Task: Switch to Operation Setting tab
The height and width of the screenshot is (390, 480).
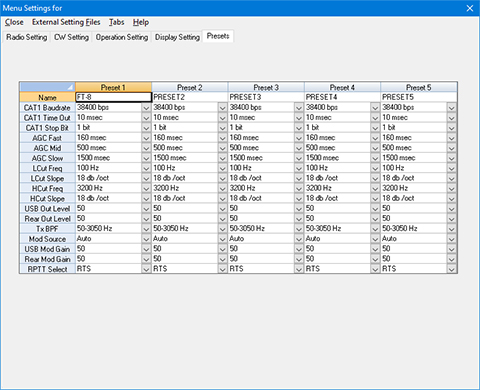Action: (122, 37)
